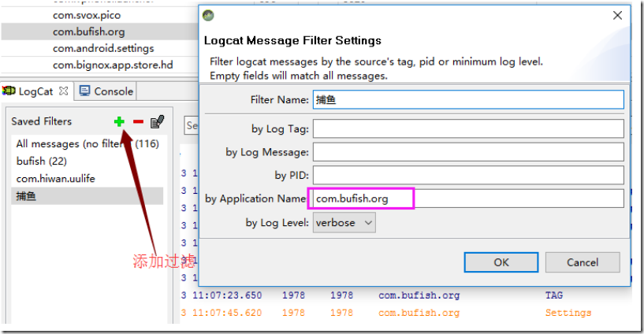This screenshot has height=334, width=644.
Task: Click the dialog's Android icon in title bar
Action: (x=209, y=16)
